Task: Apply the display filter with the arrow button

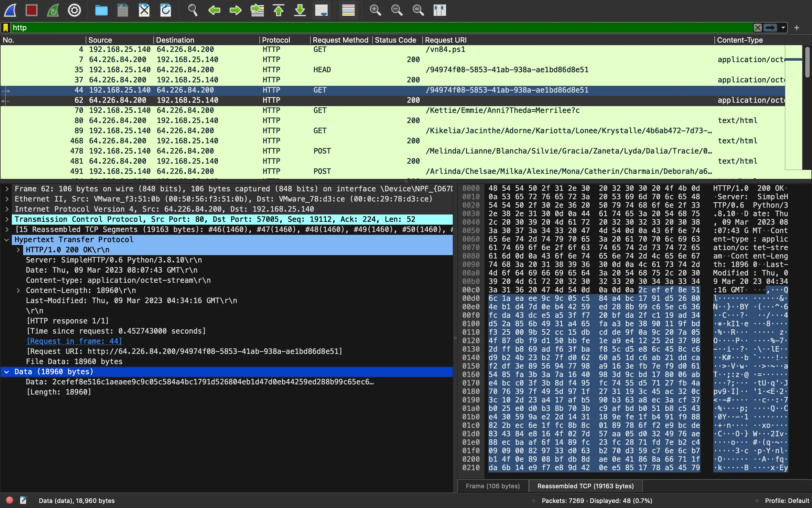Action: 770,28
